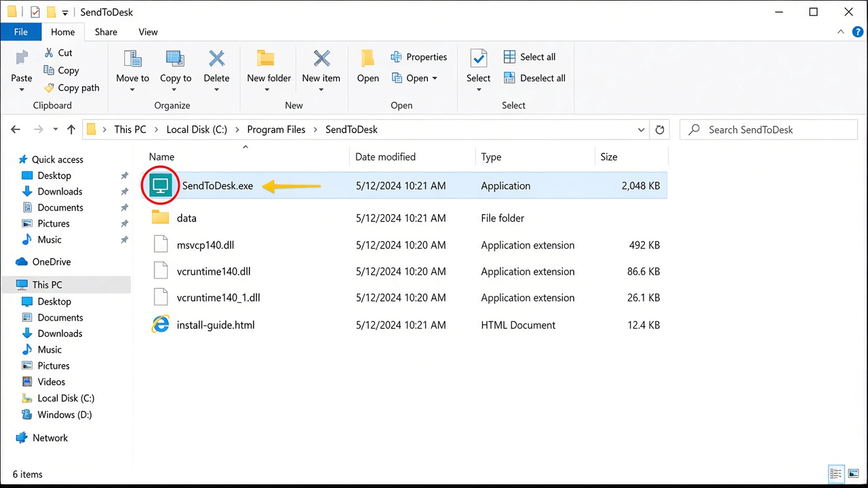The width and height of the screenshot is (868, 488).
Task: Click the Delete X icon in Organize
Action: 216,59
